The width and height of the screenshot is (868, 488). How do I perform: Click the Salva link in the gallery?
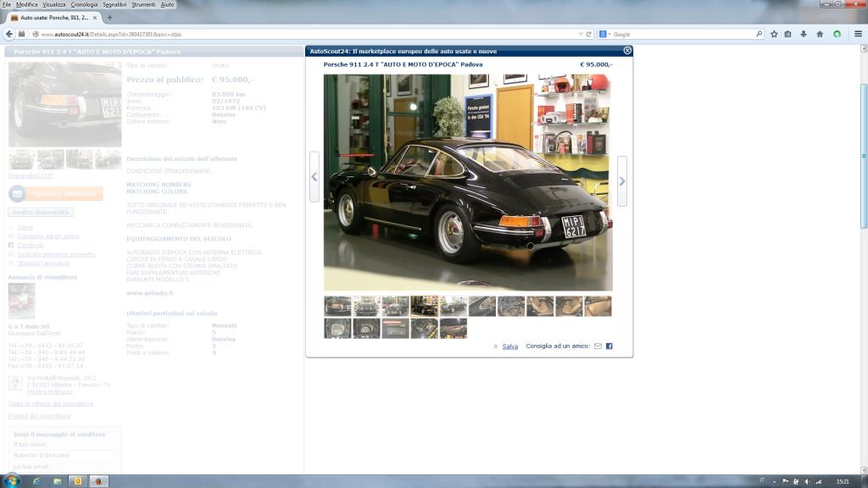[x=509, y=347]
